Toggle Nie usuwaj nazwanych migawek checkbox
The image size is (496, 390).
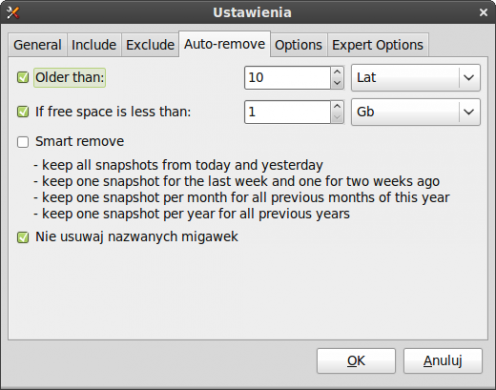pos(23,237)
